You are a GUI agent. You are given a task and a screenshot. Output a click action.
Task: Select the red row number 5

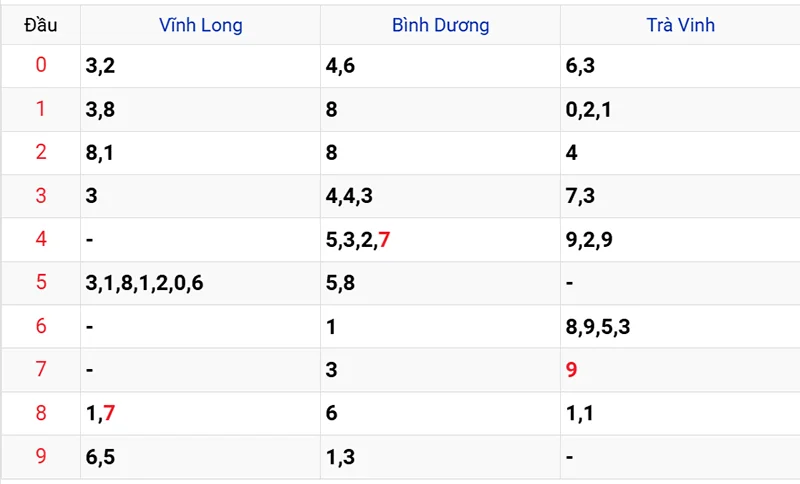coord(41,283)
